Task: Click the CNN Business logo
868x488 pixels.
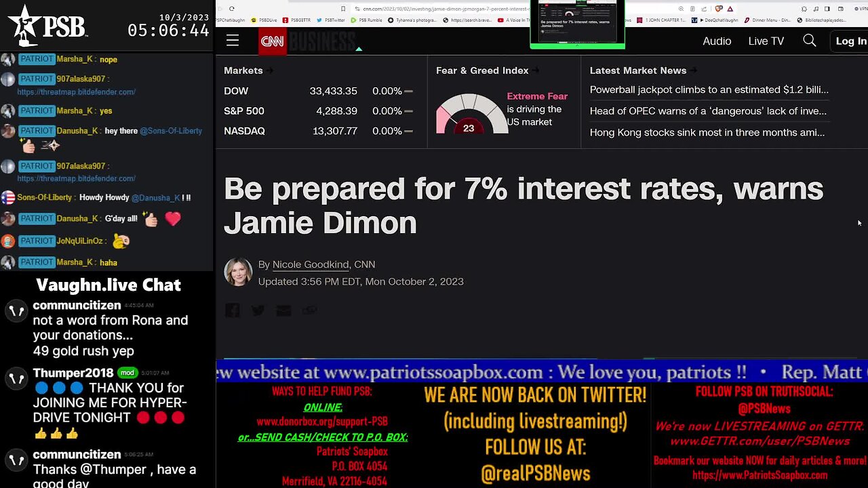Action: pyautogui.click(x=307, y=41)
